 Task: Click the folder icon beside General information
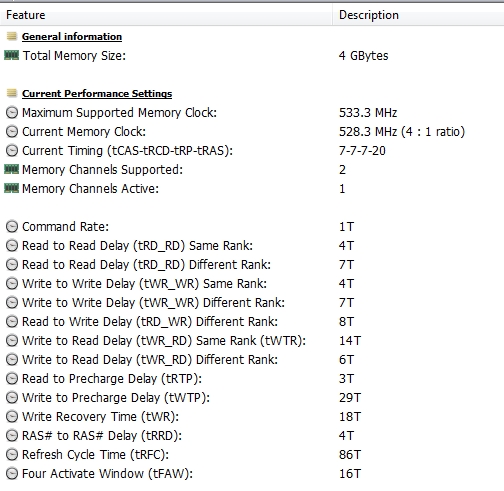click(x=12, y=36)
